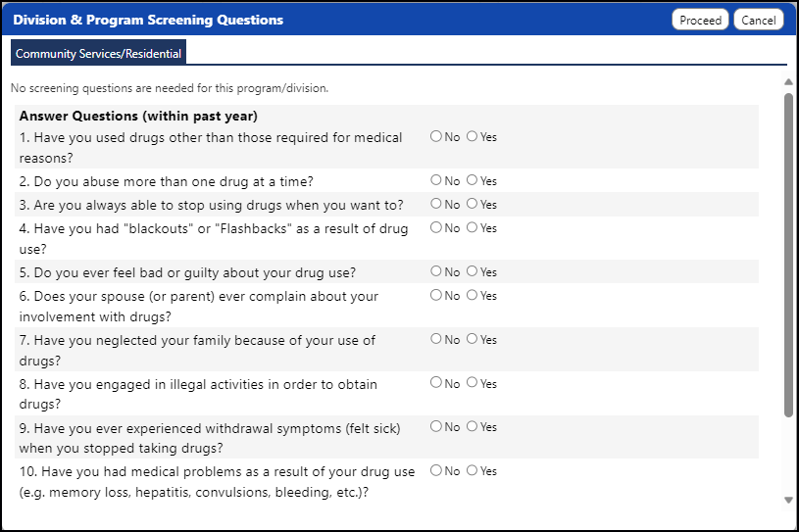Mark Yes for feeling bad or guilty
The image size is (799, 532).
(472, 270)
